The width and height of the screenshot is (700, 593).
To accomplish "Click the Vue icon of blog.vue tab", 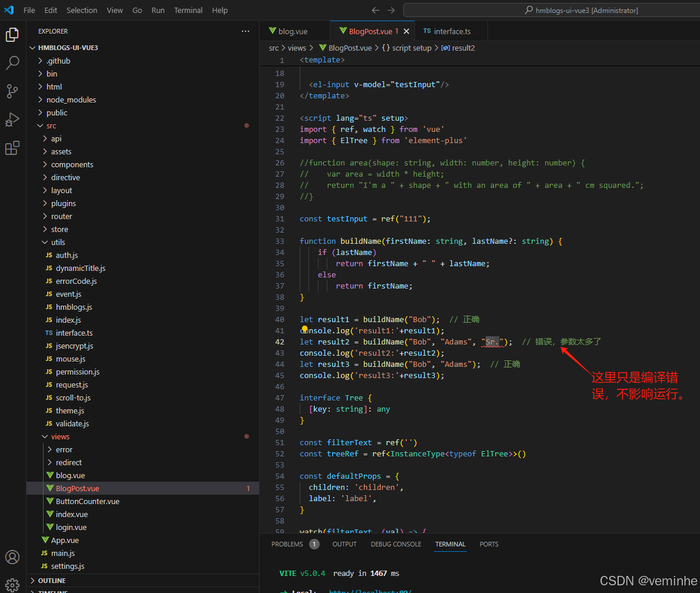I will [x=273, y=31].
